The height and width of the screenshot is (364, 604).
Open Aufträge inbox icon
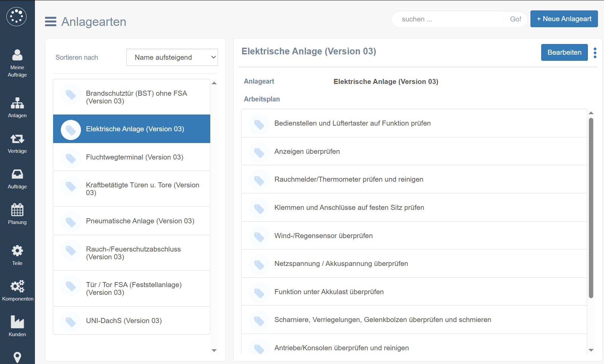(17, 179)
